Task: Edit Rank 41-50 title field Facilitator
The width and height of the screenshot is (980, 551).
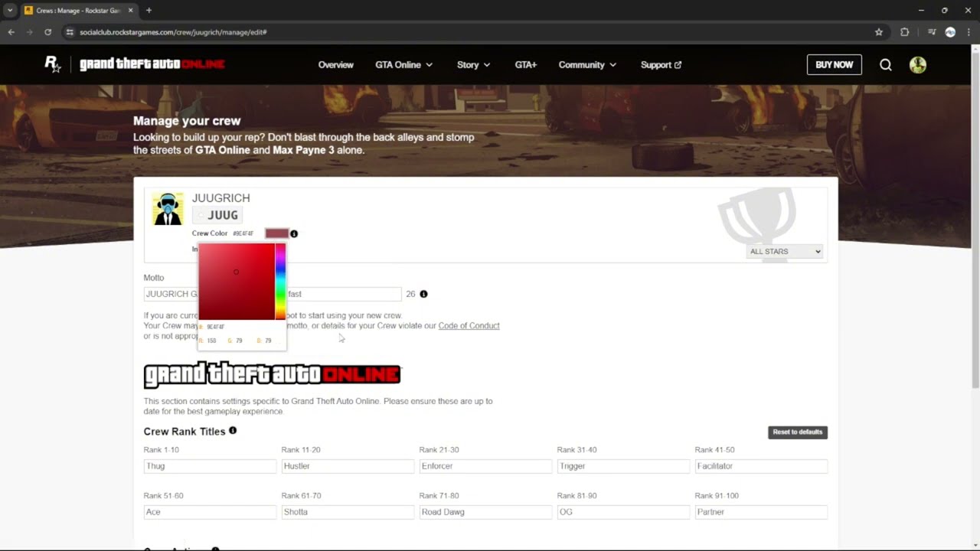Action: point(761,466)
